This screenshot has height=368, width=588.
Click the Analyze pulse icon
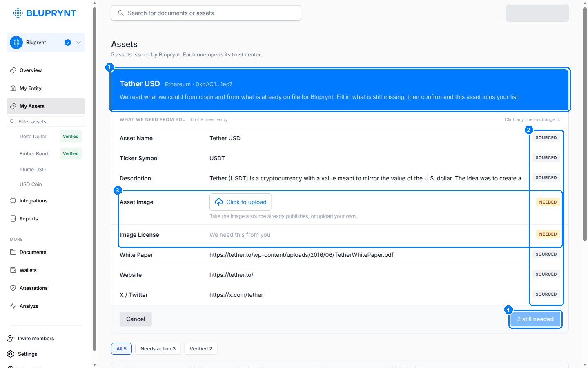click(x=13, y=306)
